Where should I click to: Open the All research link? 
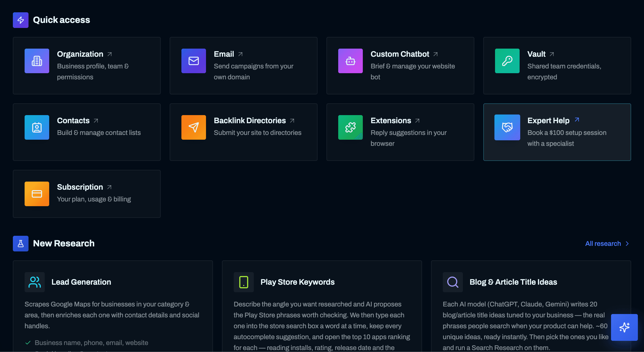(x=603, y=244)
